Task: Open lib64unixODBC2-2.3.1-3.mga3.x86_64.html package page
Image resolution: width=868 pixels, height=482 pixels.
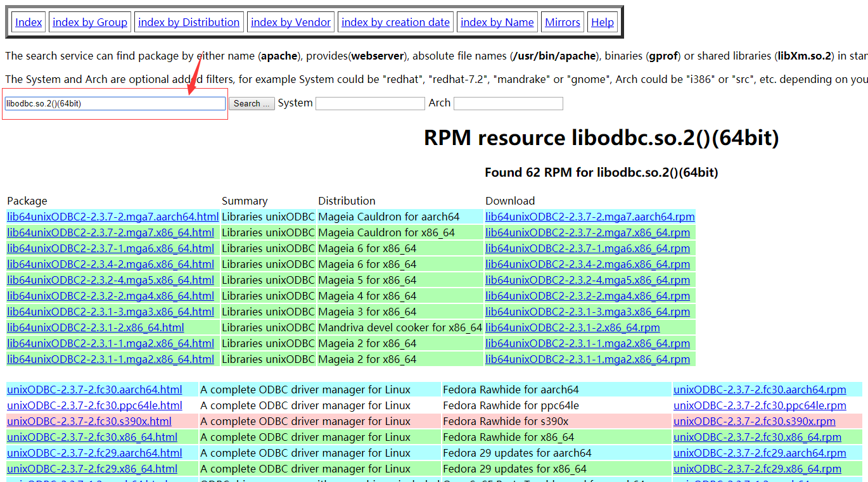Action: click(x=110, y=312)
